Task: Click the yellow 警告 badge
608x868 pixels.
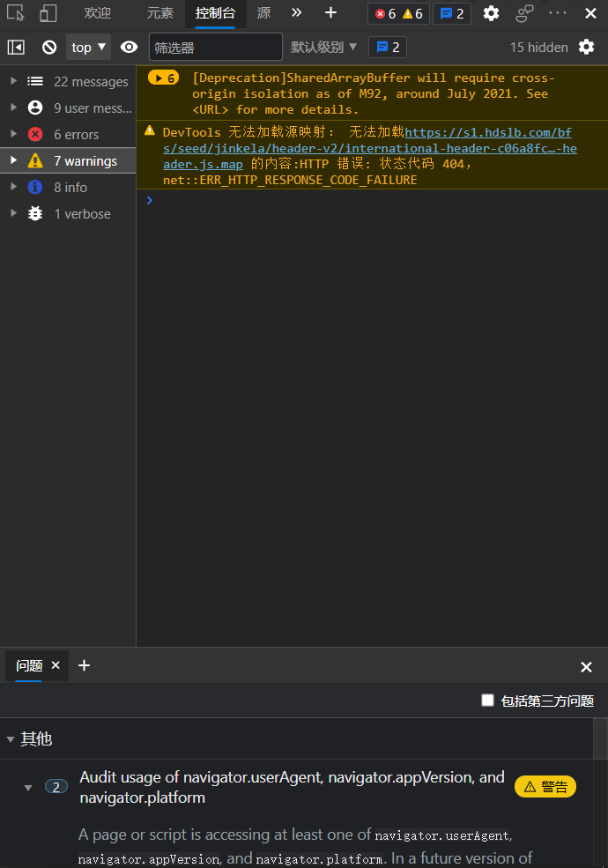Action: pos(545,787)
